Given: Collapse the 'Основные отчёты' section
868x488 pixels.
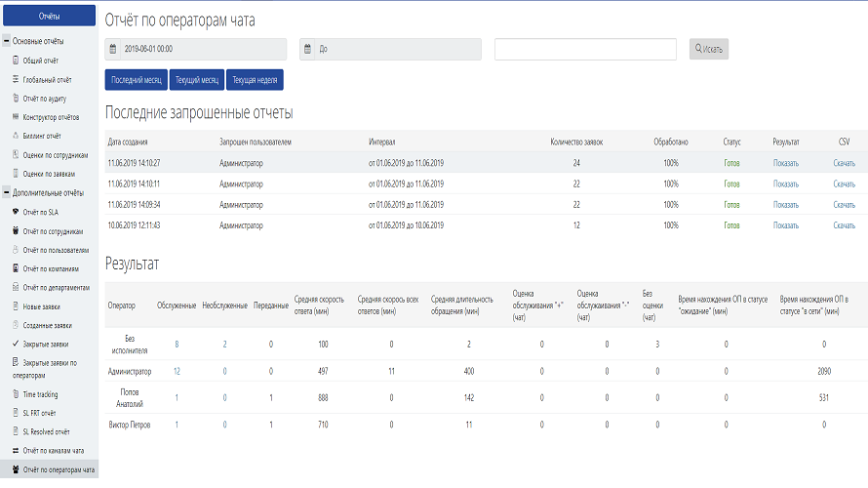Looking at the screenshot, I should [x=7, y=41].
